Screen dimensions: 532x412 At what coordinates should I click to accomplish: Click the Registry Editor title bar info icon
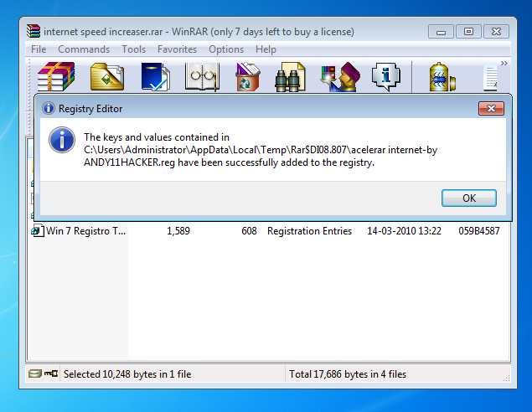click(49, 109)
